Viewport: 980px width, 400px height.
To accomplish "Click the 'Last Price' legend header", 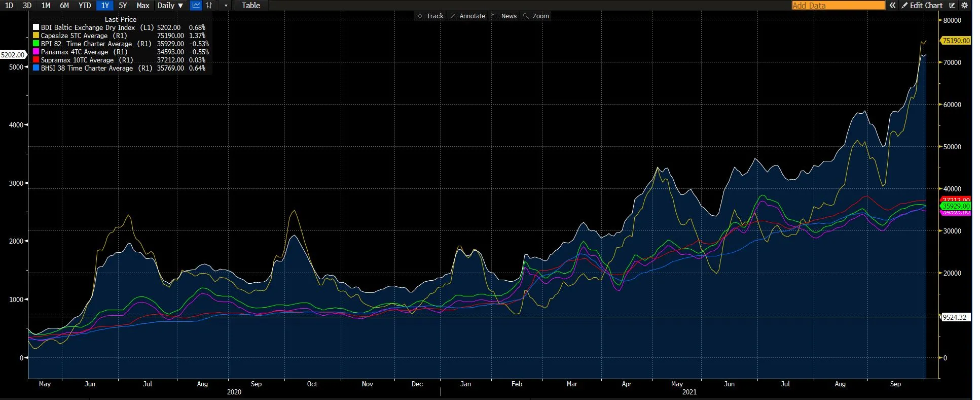I will pos(121,19).
